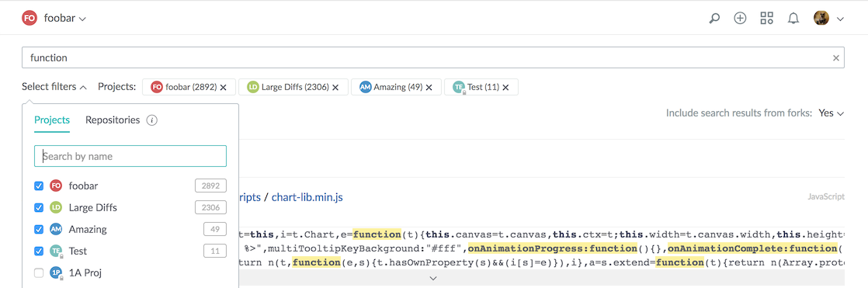Screen dimensions: 868x288
Task: Expand code snippet with bottom chevron
Action: click(x=433, y=278)
